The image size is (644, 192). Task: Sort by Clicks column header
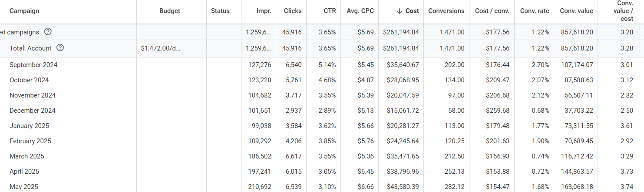(x=292, y=11)
